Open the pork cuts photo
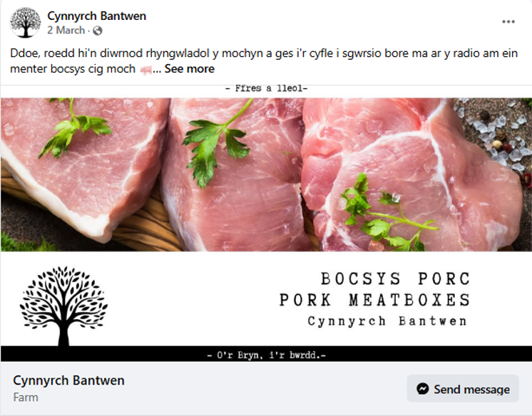This screenshot has width=532, height=416. pyautogui.click(x=266, y=175)
